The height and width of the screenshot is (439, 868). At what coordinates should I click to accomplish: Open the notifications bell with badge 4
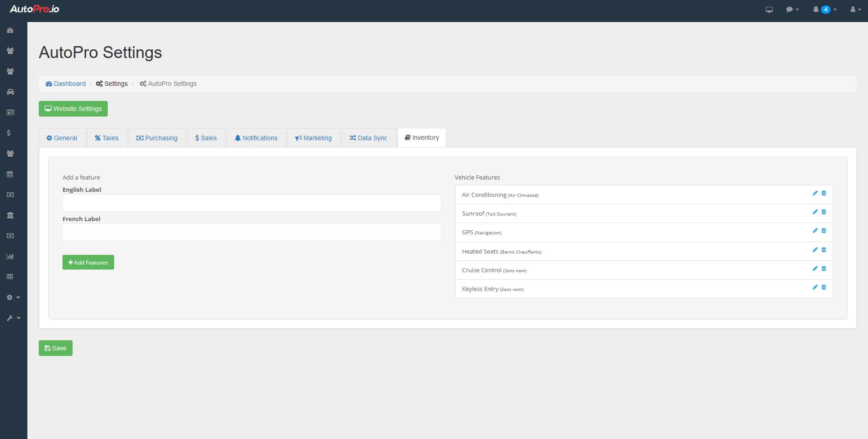pyautogui.click(x=824, y=10)
